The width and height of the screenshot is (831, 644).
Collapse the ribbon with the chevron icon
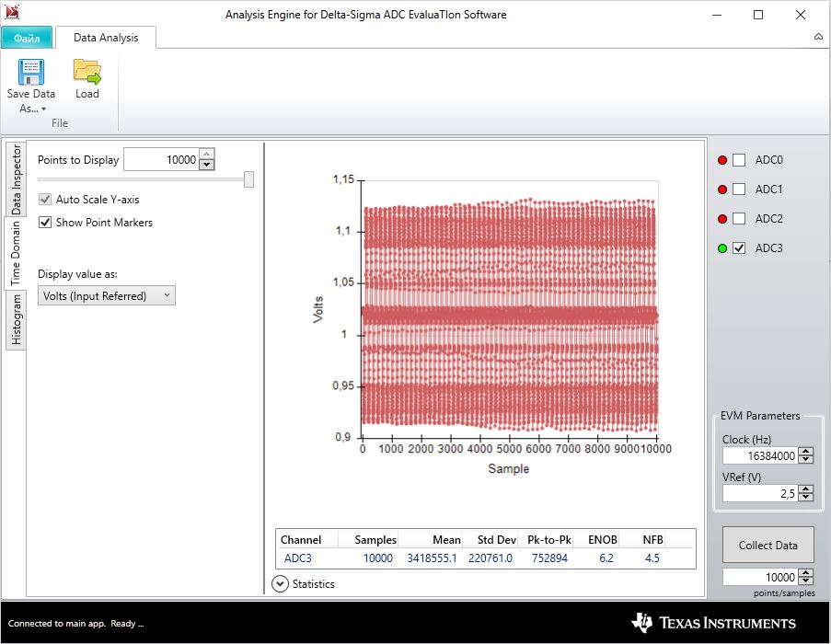click(x=818, y=37)
